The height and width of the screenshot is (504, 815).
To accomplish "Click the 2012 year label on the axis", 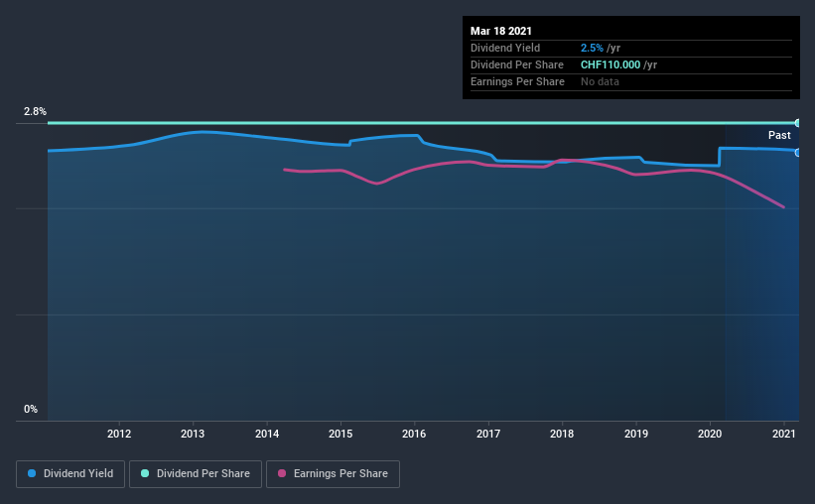I will (x=119, y=434).
